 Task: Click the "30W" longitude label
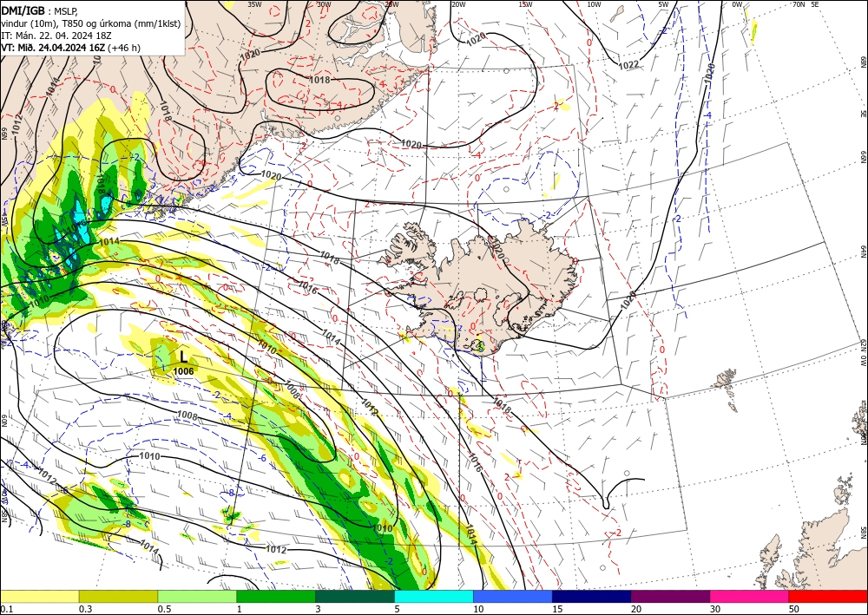pos(324,4)
